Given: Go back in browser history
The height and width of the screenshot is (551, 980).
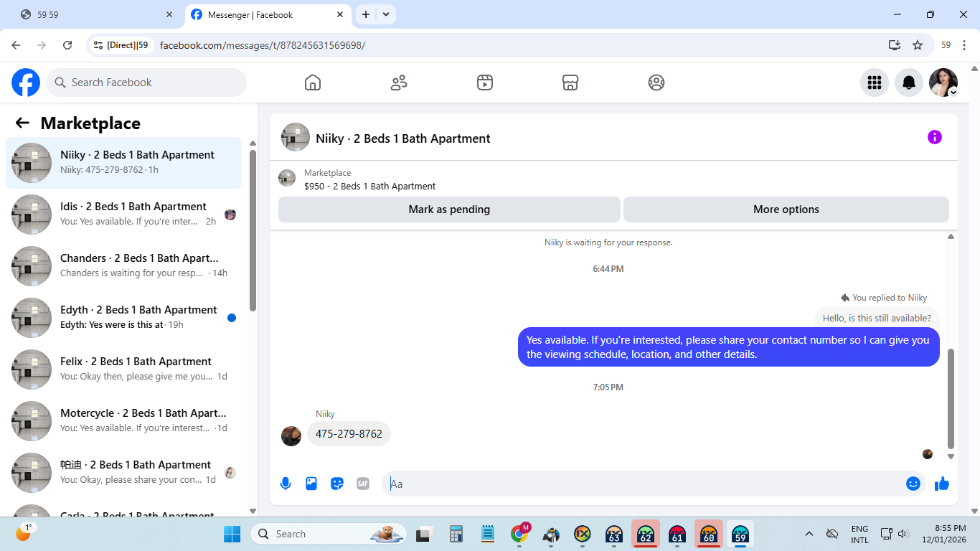Looking at the screenshot, I should tap(16, 45).
